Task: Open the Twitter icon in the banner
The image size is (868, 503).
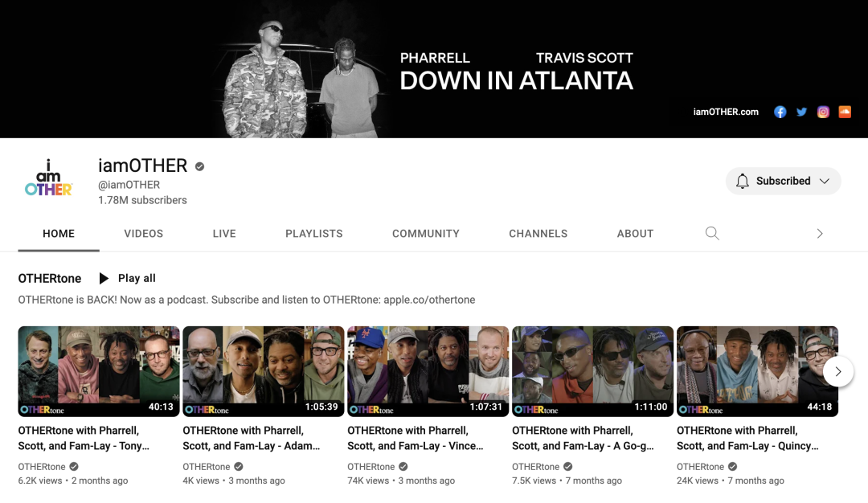Action: 801,112
